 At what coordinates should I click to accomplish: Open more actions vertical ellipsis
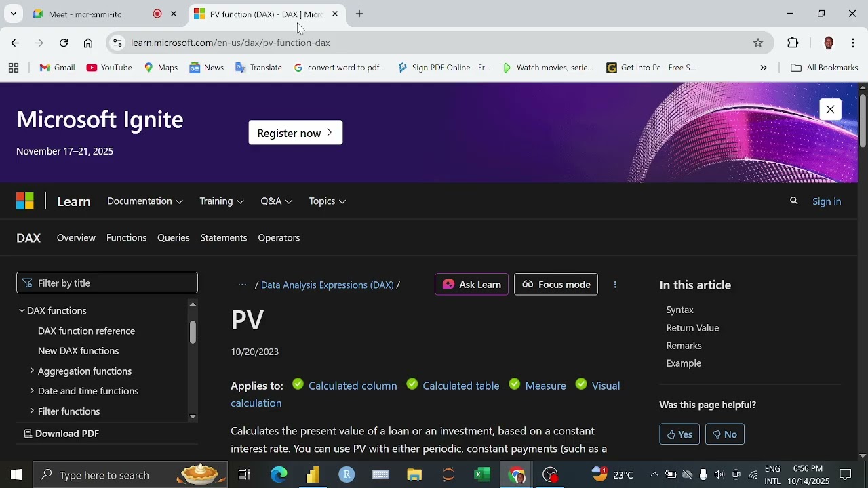615,285
